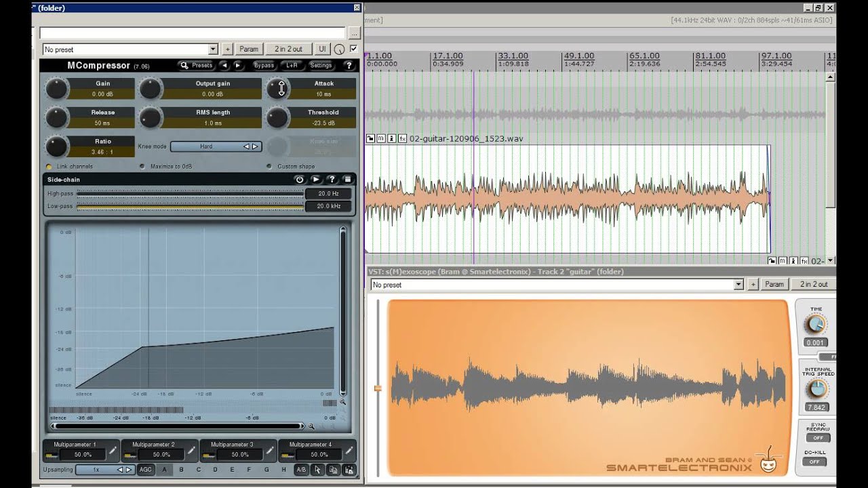Click the A/B morph arrow cursor icon

[x=317, y=469]
